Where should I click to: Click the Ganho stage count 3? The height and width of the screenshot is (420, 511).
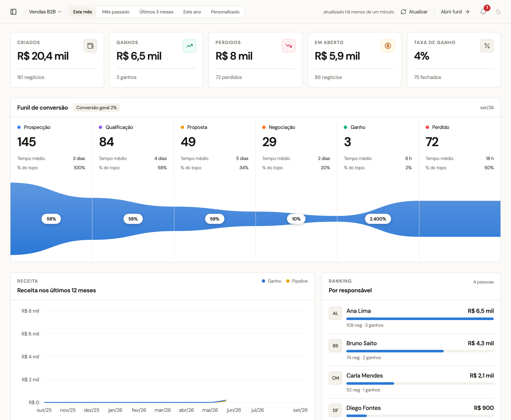(348, 142)
